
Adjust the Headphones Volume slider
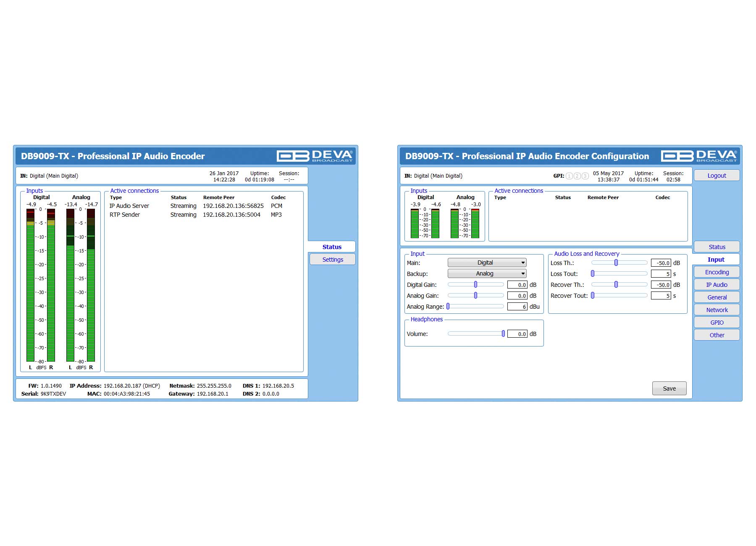476,333
